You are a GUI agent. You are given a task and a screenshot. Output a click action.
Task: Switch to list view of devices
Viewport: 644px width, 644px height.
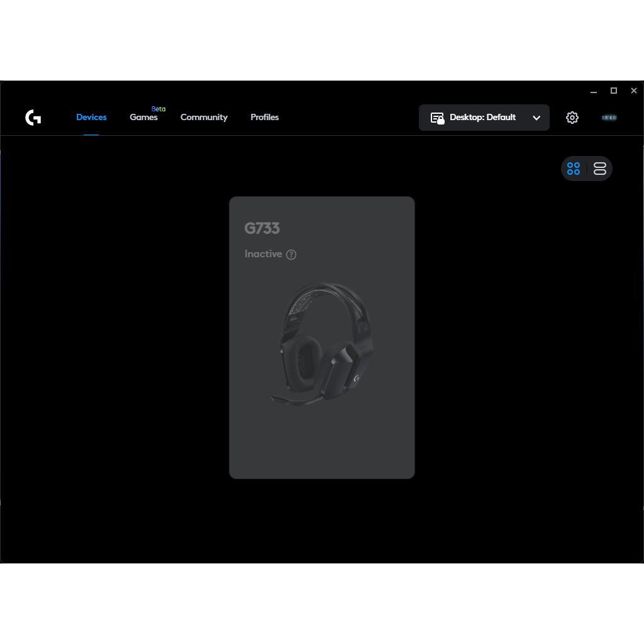pyautogui.click(x=599, y=169)
